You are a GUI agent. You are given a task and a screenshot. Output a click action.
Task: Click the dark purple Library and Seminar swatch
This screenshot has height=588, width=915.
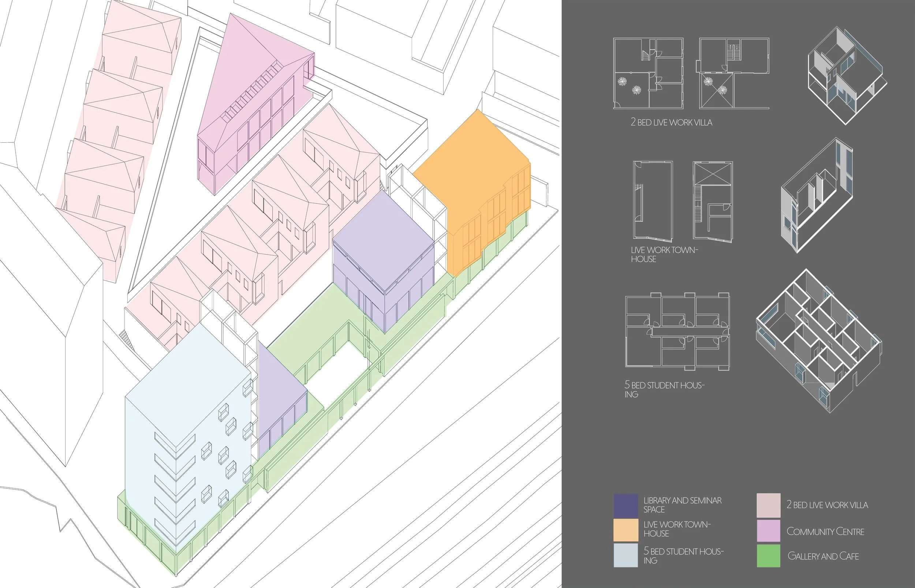[x=625, y=506]
